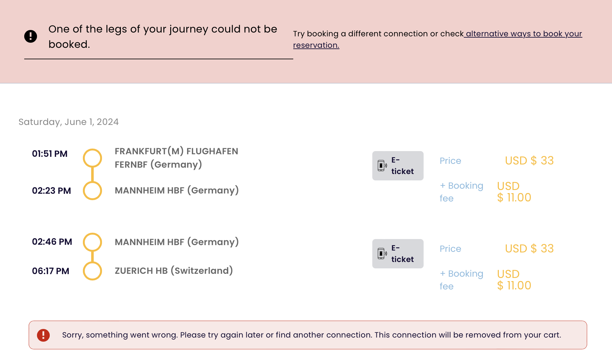612x364 pixels.
Task: Select the 02:46 PM Mannheim departure circle marker
Action: [x=92, y=242]
